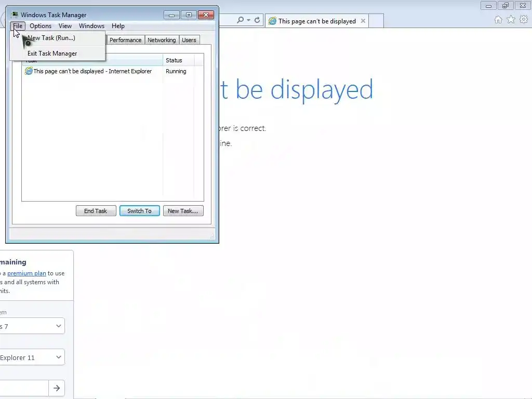The width and height of the screenshot is (532, 399).
Task: Click the search magnifier icon in IE address bar
Action: pos(240,20)
